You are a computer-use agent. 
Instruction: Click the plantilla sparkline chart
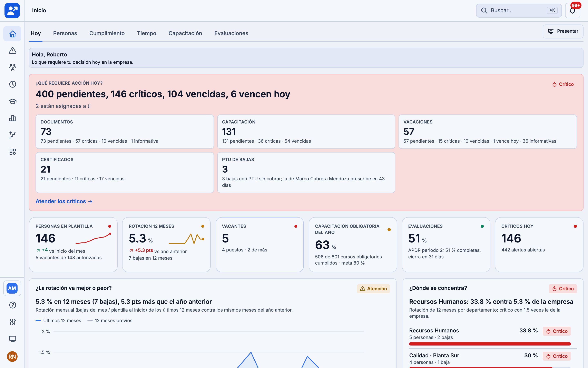[93, 238]
